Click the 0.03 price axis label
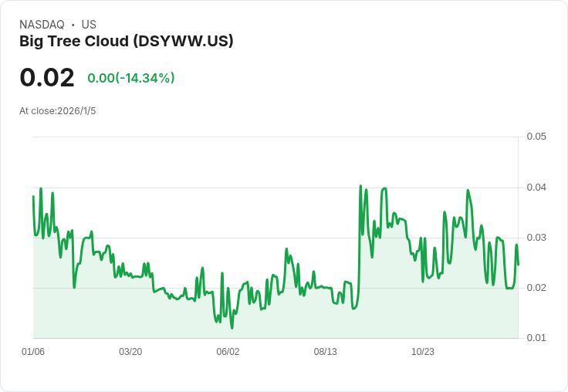 point(536,238)
